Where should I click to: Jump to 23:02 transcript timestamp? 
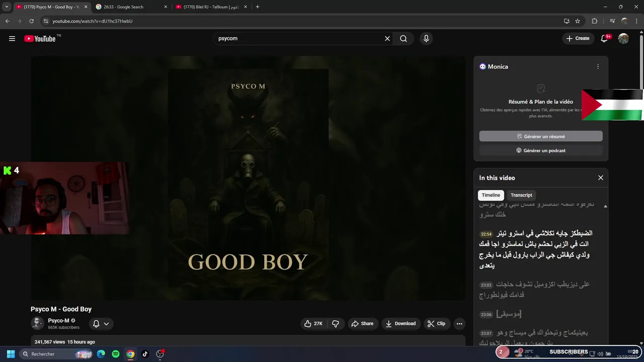(486, 285)
